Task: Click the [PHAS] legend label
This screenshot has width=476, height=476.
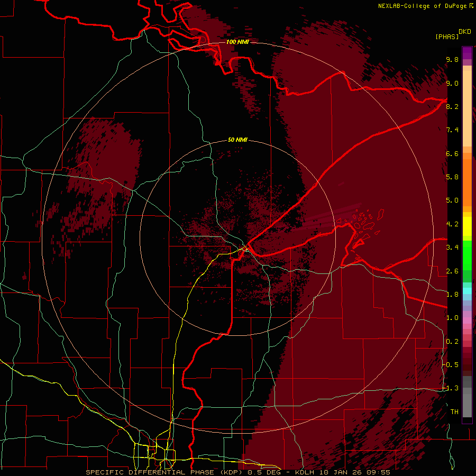Action: (x=447, y=37)
